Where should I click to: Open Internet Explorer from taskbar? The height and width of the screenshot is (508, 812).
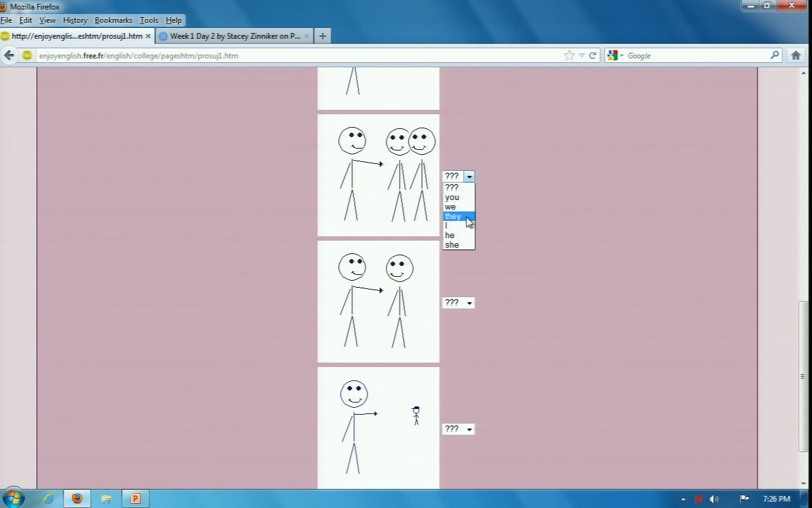pos(48,498)
